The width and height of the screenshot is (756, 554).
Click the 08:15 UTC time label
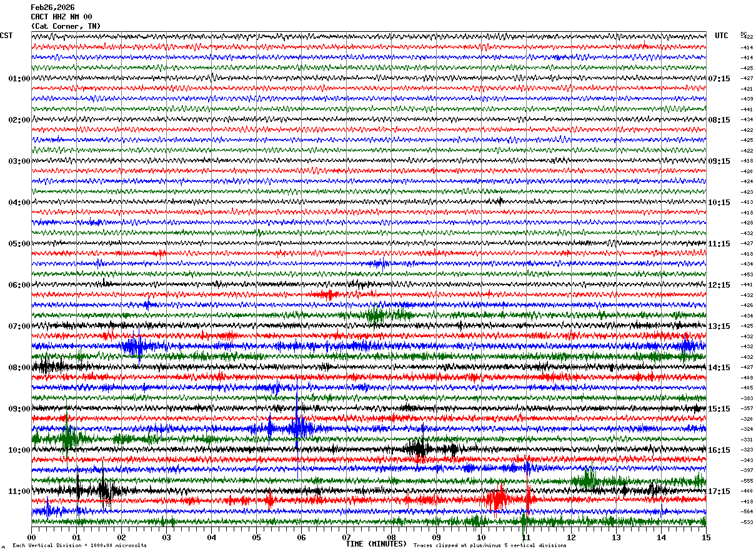pos(719,120)
